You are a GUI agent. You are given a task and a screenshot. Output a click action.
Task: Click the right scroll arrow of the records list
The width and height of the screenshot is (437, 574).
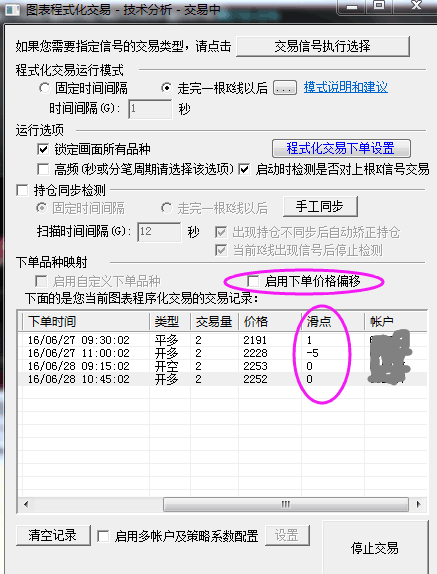[x=419, y=504]
